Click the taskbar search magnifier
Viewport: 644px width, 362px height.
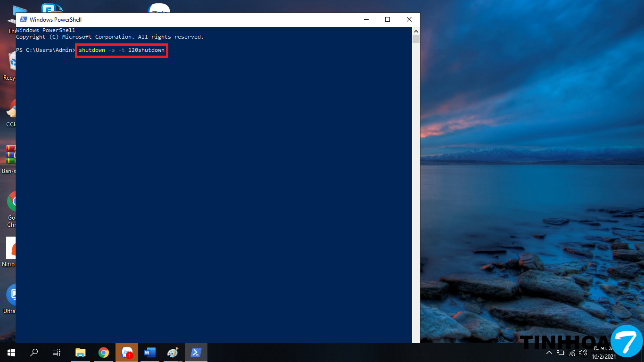click(x=34, y=352)
